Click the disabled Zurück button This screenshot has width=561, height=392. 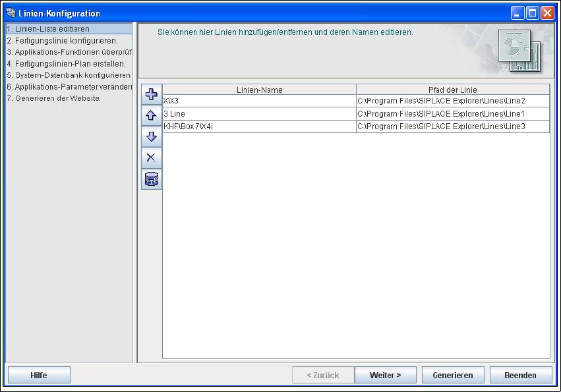click(x=323, y=375)
